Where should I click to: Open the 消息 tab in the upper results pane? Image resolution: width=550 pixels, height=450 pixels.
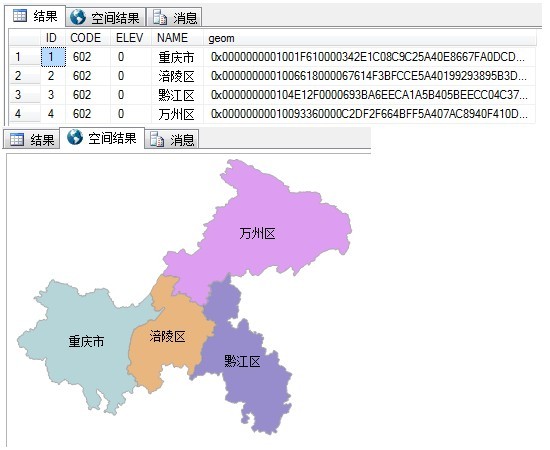(x=174, y=18)
